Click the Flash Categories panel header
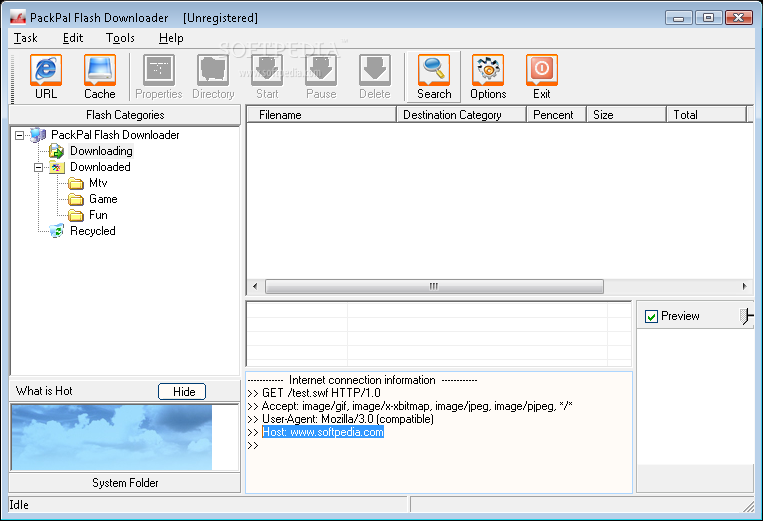The width and height of the screenshot is (763, 521). [x=125, y=115]
